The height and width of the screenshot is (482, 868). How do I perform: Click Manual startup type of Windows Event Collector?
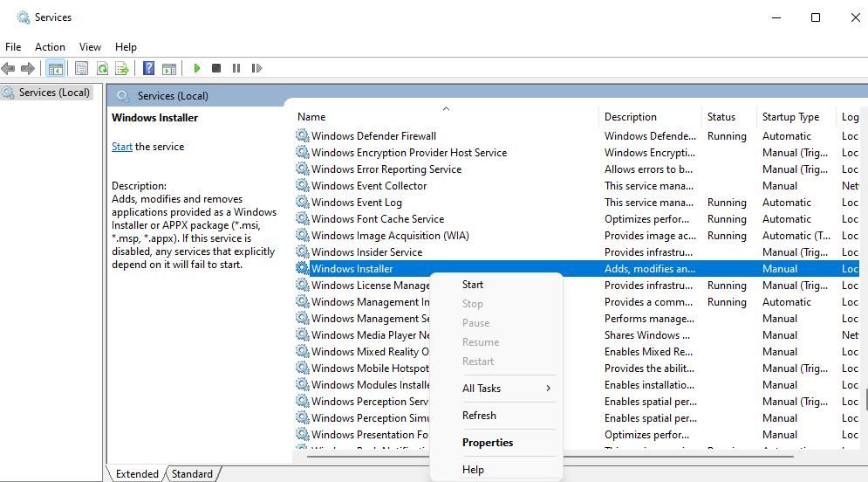[779, 186]
